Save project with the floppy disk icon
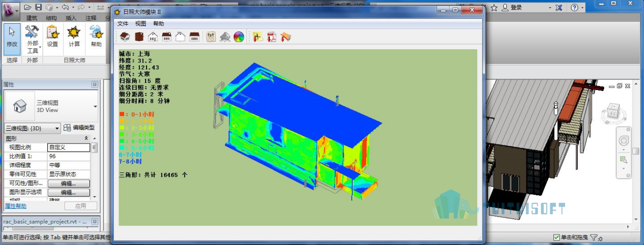 pos(39,8)
